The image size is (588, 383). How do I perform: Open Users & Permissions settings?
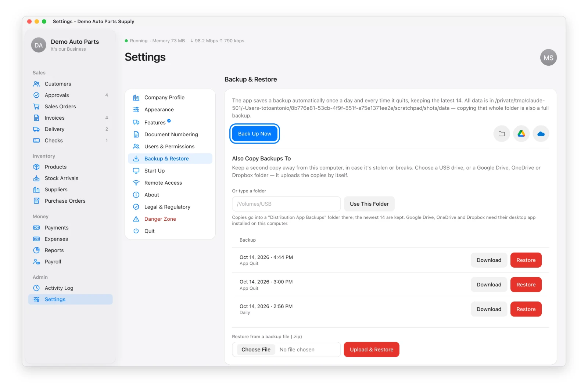[170, 147]
